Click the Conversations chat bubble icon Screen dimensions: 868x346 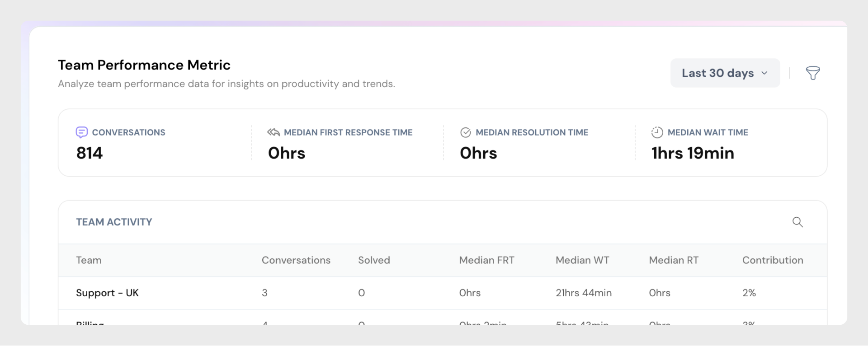pyautogui.click(x=82, y=132)
